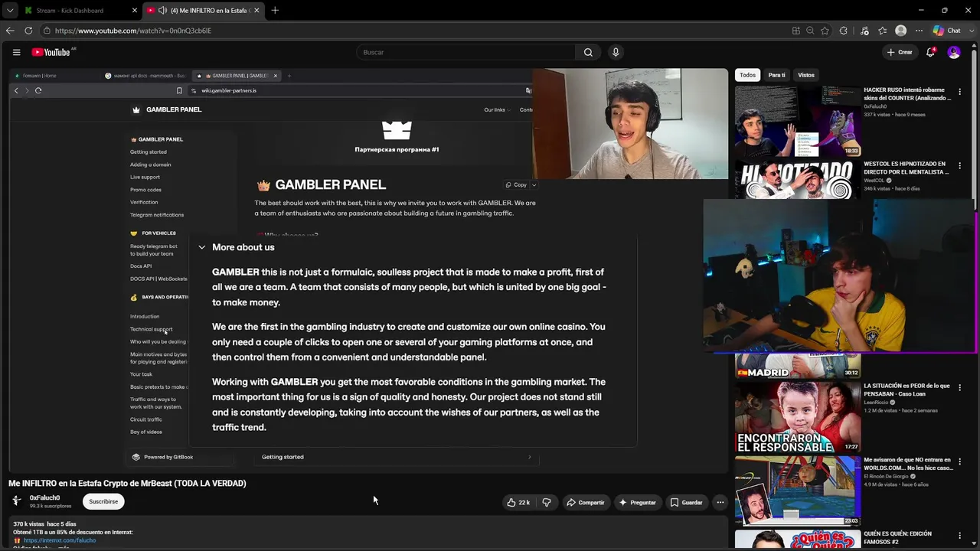Start voice search with the microphone
The width and height of the screenshot is (980, 551).
point(616,52)
